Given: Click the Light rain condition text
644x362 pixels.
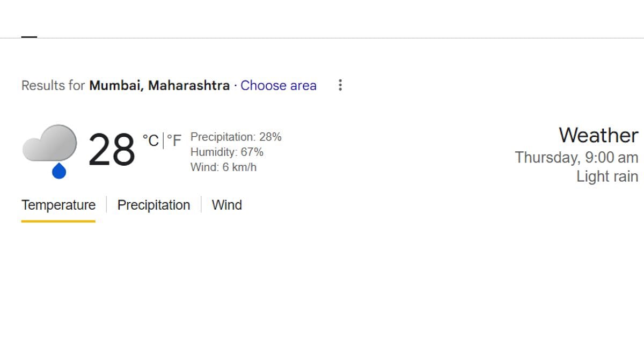Looking at the screenshot, I should (x=607, y=176).
